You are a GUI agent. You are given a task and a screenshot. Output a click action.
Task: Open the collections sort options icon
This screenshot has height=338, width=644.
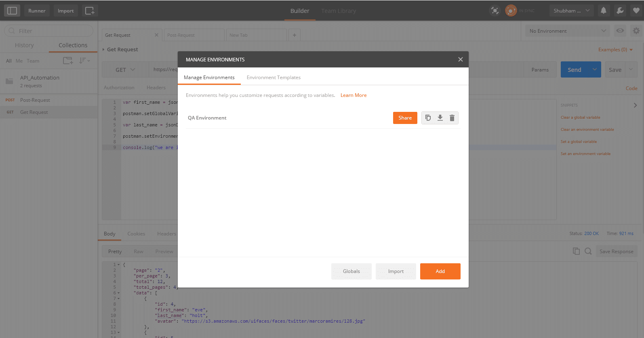pos(84,61)
